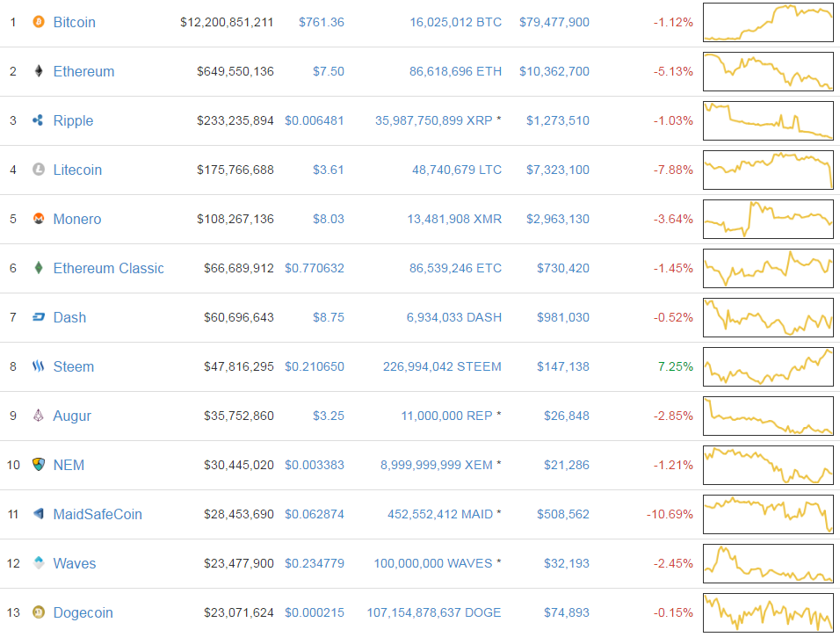The height and width of the screenshot is (637, 840).
Task: Click Ethereum volume $10,362,700
Action: pos(554,72)
